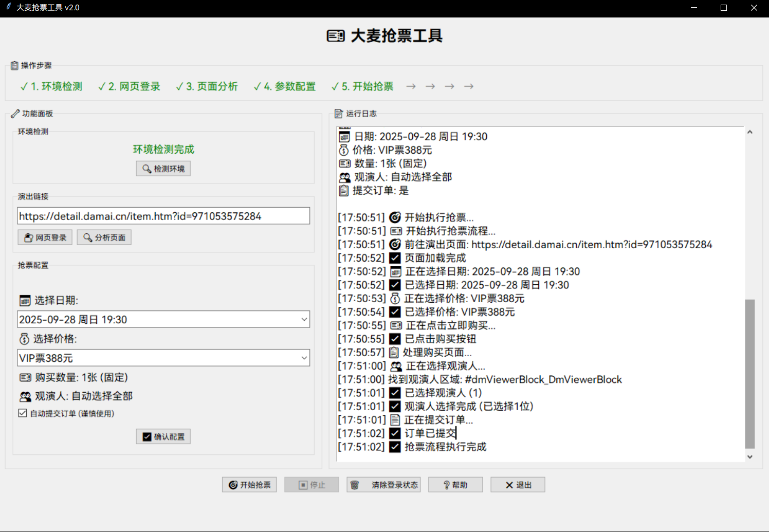Click the log scrollbar thumb
Screen dimensions: 769x532
749,374
